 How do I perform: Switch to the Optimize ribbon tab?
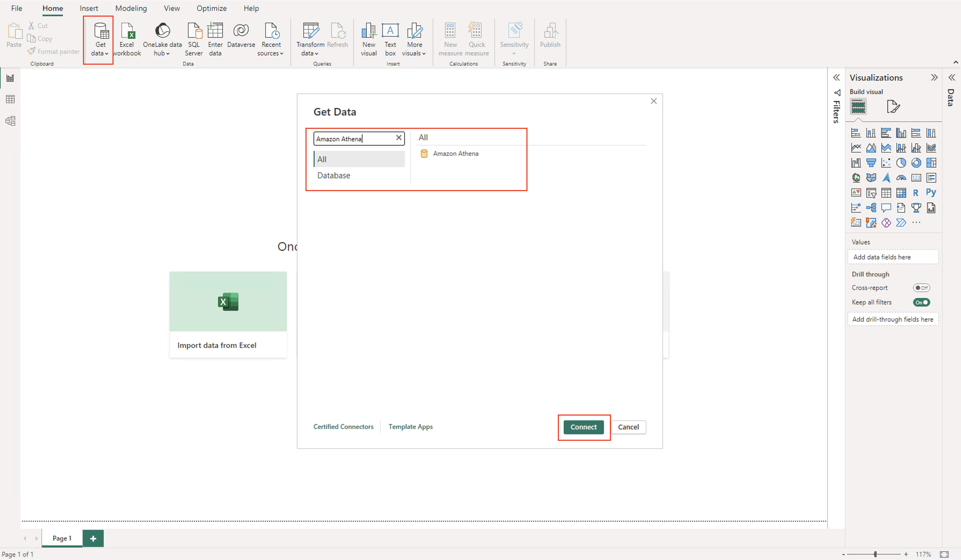point(212,8)
